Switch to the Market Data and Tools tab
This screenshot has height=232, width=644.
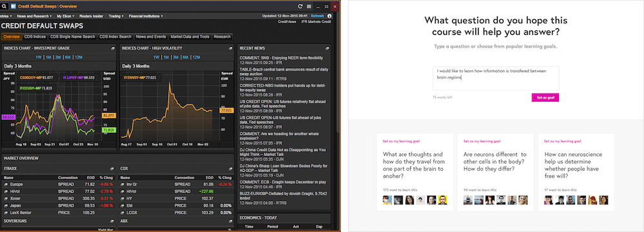pyautogui.click(x=190, y=37)
